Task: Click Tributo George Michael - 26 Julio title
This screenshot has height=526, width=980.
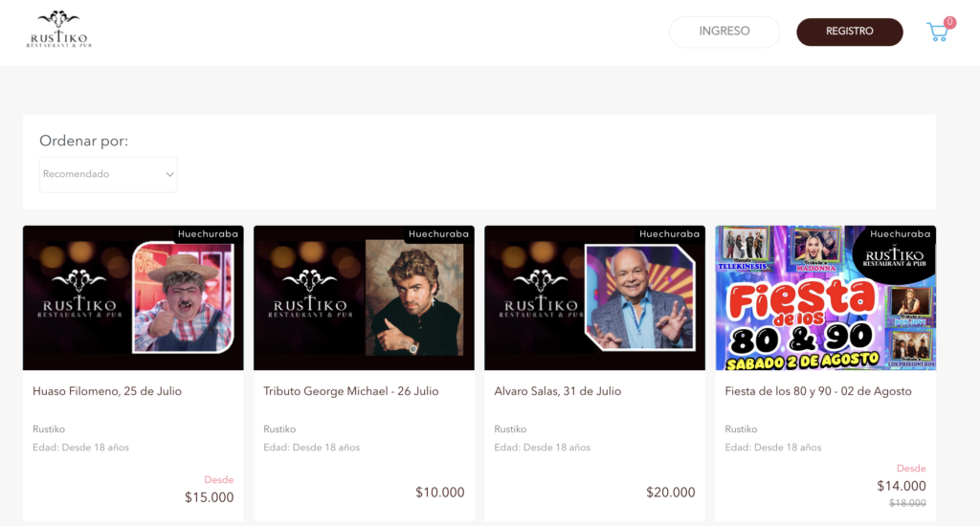Action: tap(350, 391)
